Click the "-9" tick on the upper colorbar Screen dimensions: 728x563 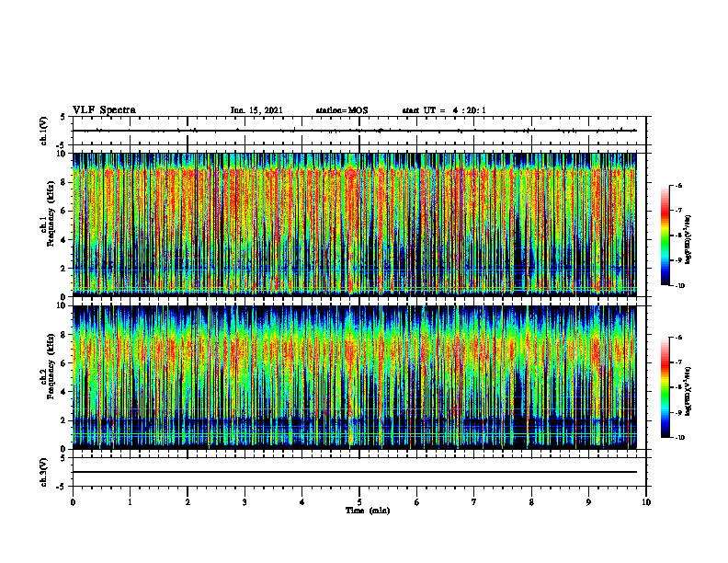tap(678, 260)
